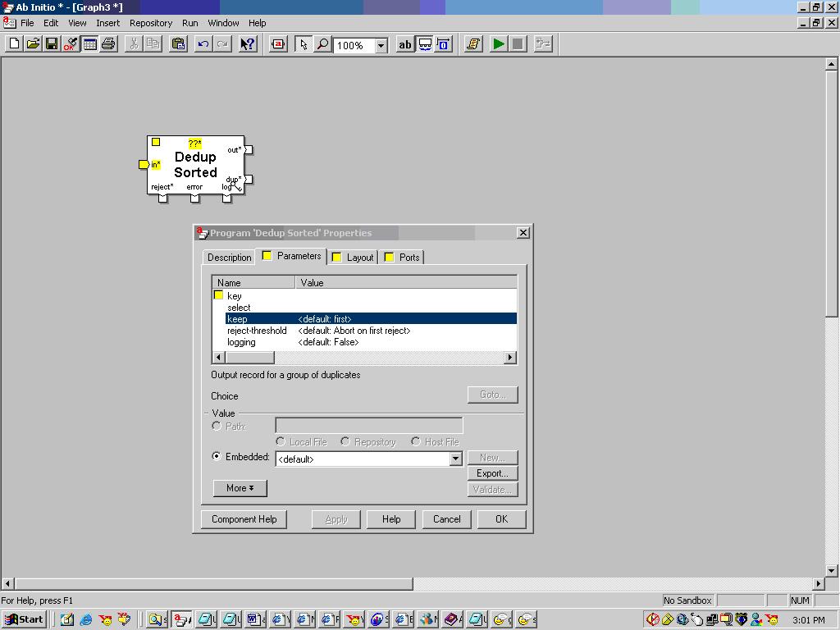Click the Paste toolbar icon
The width and height of the screenshot is (840, 630).
point(177,44)
